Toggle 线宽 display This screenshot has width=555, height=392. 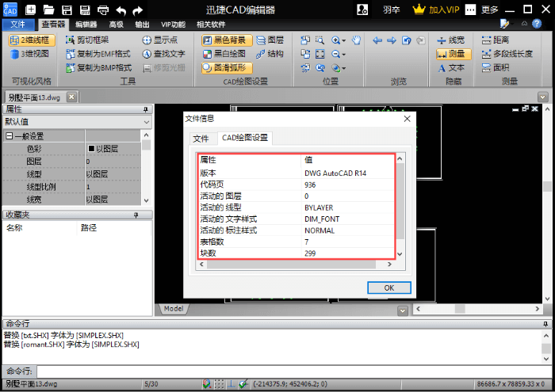450,40
